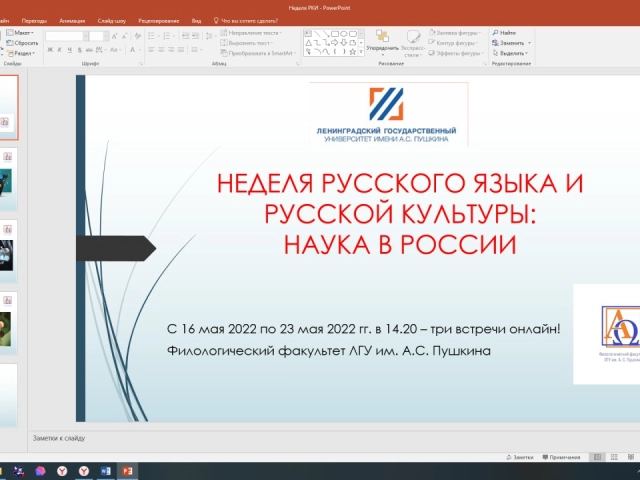Click the Контур фигуры button
640x480 pixels.
pyautogui.click(x=453, y=43)
